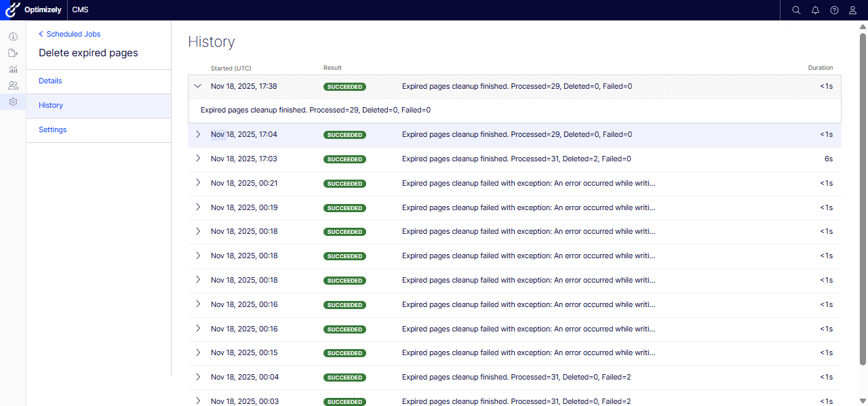
Task: Open the Details section
Action: tap(50, 81)
